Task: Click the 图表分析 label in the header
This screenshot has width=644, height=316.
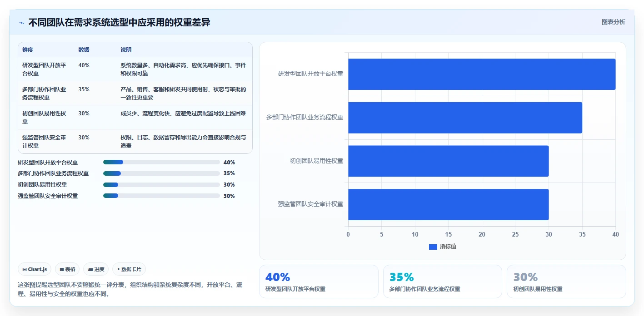Action: point(613,22)
